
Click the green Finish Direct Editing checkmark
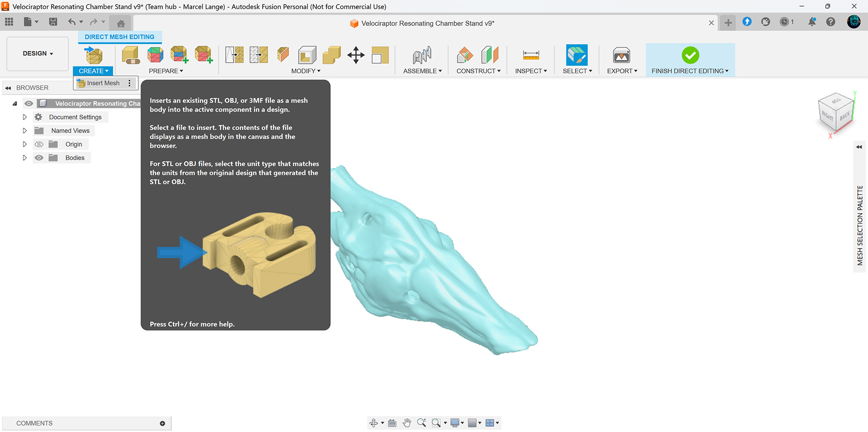[x=690, y=55]
